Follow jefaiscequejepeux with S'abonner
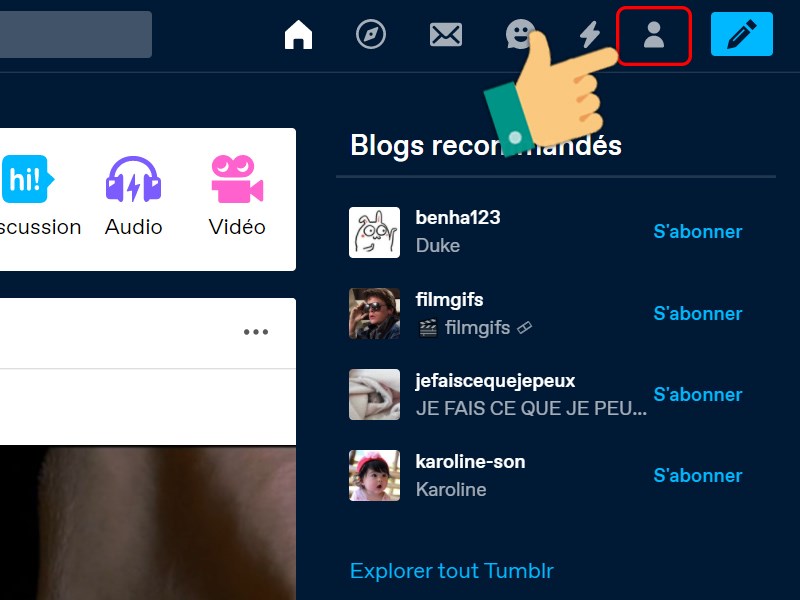The image size is (800, 600). click(697, 394)
